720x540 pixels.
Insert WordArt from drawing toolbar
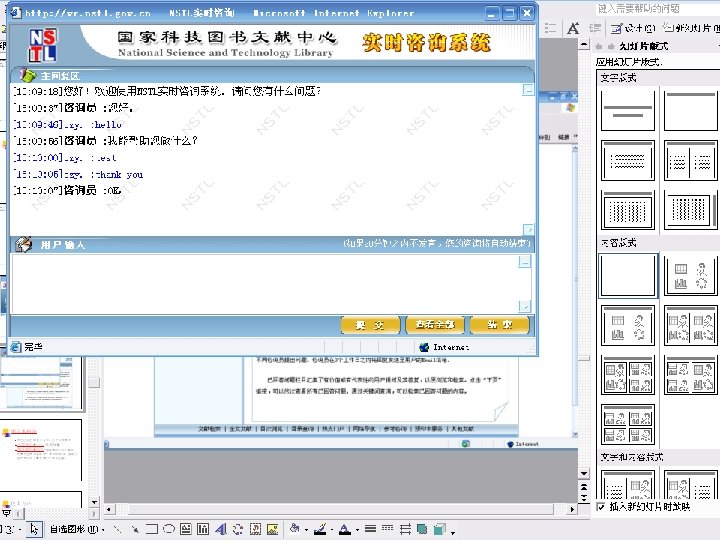220,529
